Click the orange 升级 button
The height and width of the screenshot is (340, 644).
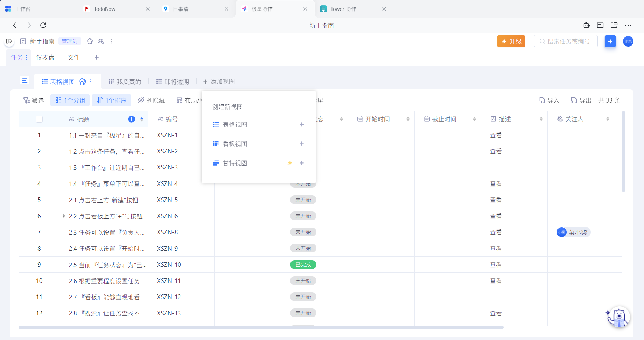[x=511, y=41]
